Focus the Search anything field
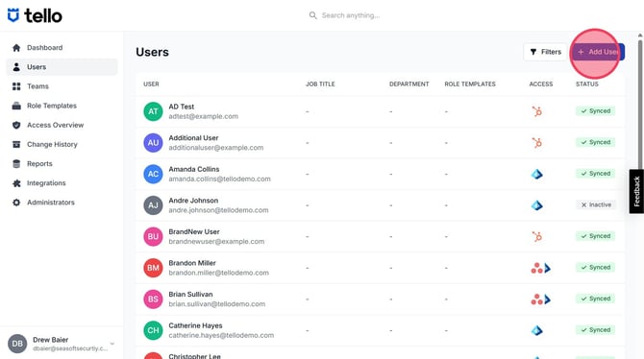Viewport: 644px width, 359px height. click(x=350, y=15)
